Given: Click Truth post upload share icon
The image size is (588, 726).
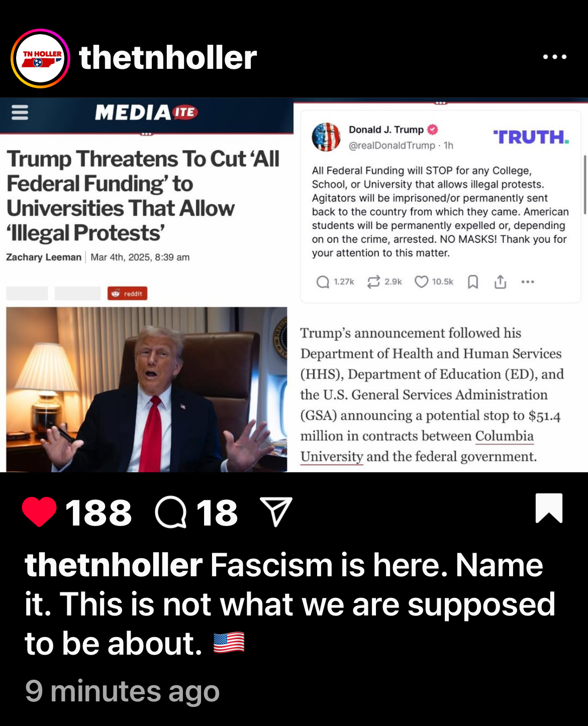Looking at the screenshot, I should coord(500,282).
